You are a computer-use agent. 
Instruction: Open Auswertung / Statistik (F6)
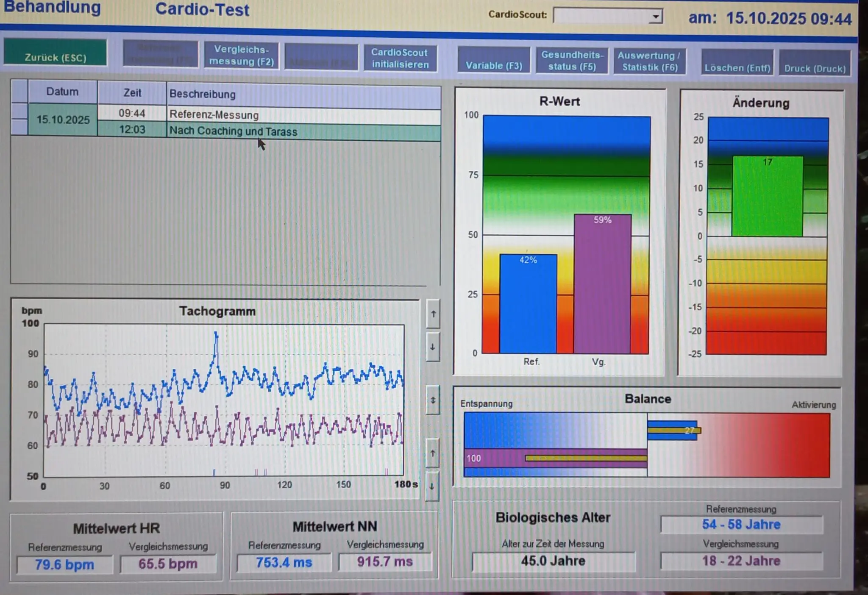pyautogui.click(x=649, y=61)
